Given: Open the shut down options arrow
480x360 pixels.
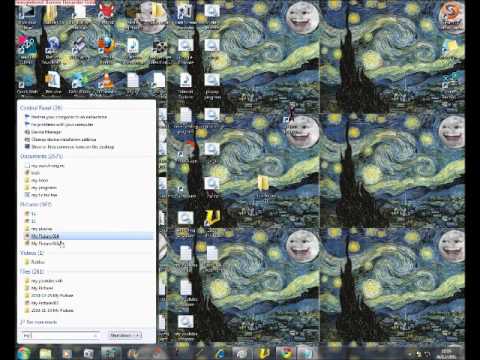Looking at the screenshot, I should coord(138,335).
